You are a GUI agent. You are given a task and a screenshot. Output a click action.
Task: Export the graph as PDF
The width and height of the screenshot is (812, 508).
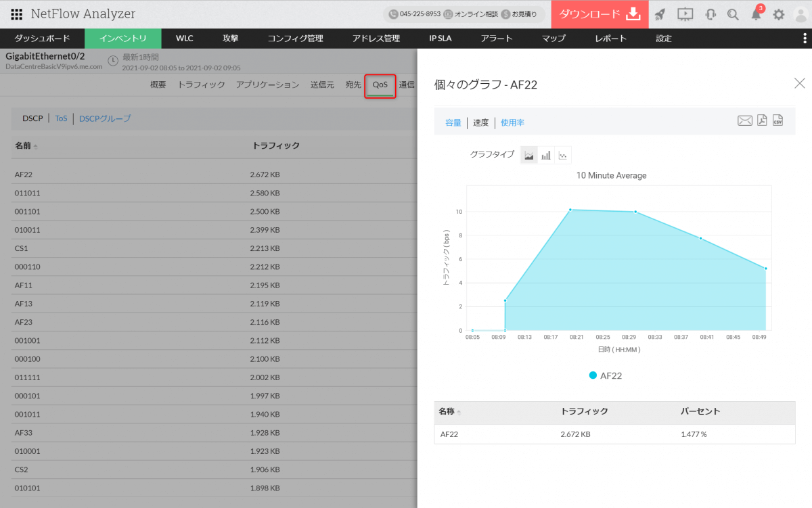click(762, 121)
